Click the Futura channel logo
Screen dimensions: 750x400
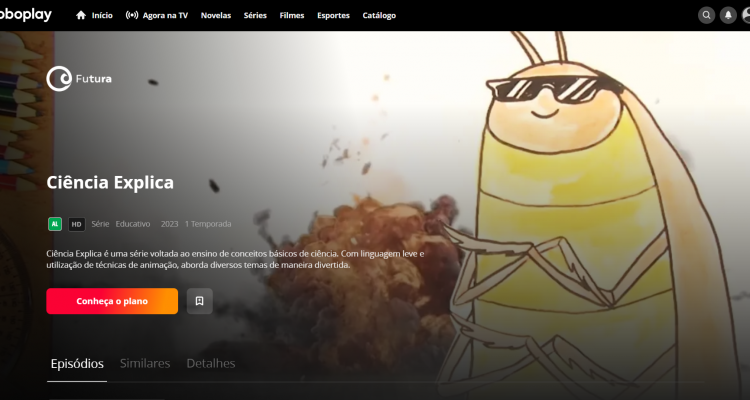tap(79, 78)
